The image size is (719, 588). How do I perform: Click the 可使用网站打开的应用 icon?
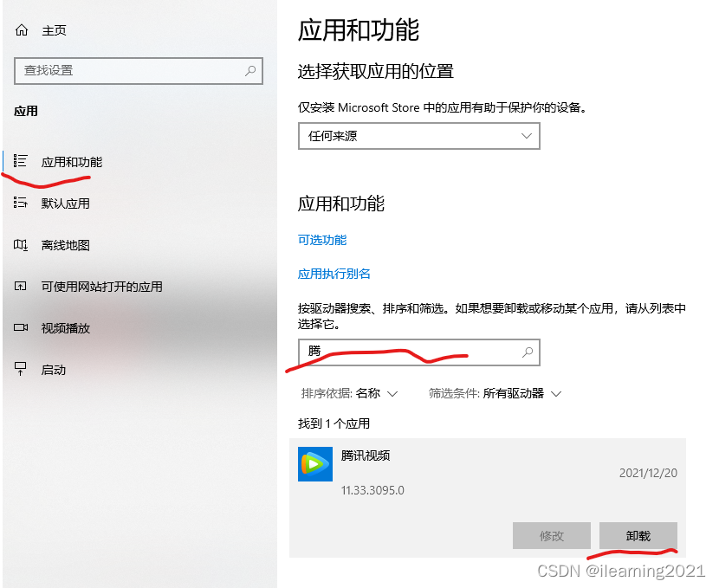(20, 286)
